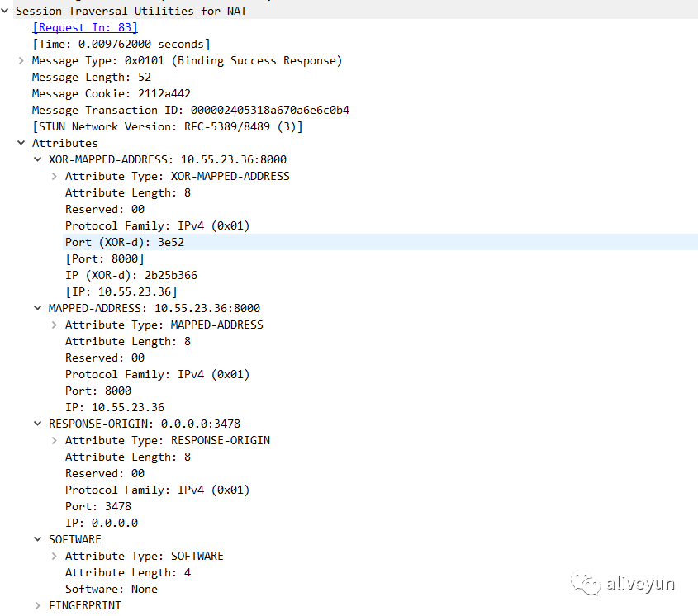The width and height of the screenshot is (698, 616).
Task: Expand Attribute Type: RESPONSE-ORIGIN row
Action: 55,440
